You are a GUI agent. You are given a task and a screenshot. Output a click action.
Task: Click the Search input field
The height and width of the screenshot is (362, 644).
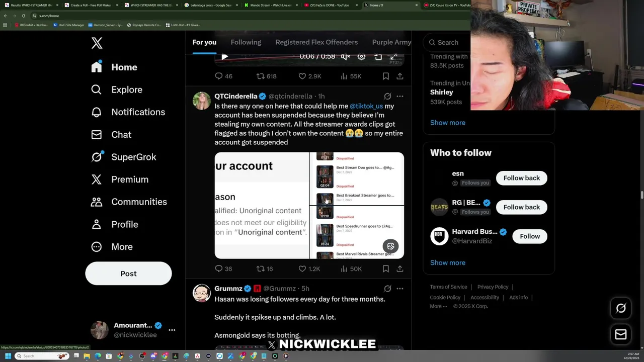449,43
